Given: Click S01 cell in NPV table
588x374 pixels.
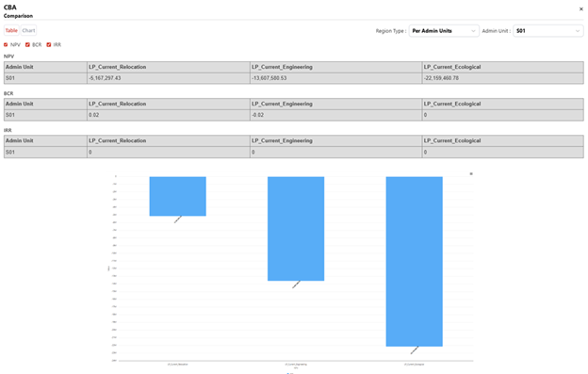Looking at the screenshot, I should 10,78.
